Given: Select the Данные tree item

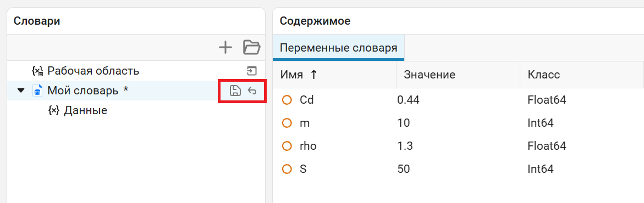Looking at the screenshot, I should pos(85,110).
